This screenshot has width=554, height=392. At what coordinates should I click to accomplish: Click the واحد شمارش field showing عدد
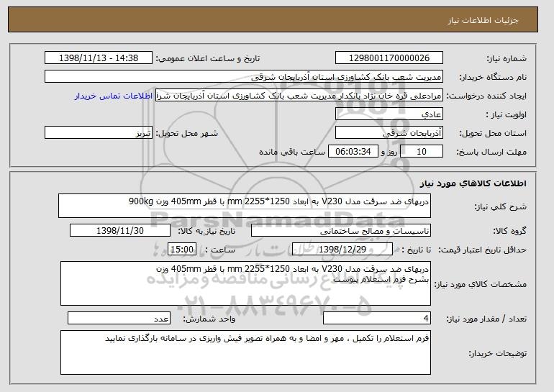(x=119, y=318)
